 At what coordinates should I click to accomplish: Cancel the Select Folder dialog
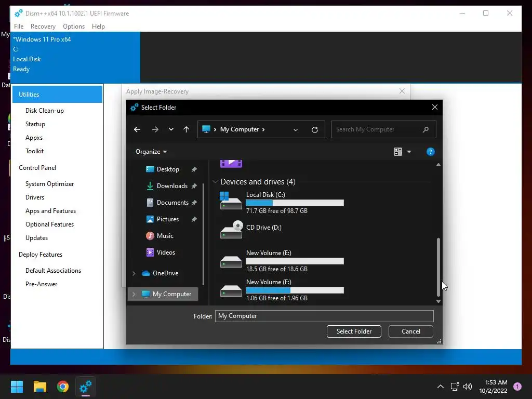(410, 331)
